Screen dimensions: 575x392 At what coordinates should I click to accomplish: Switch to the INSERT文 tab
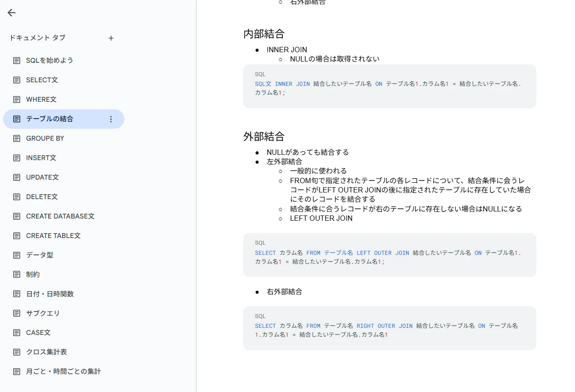click(x=64, y=158)
